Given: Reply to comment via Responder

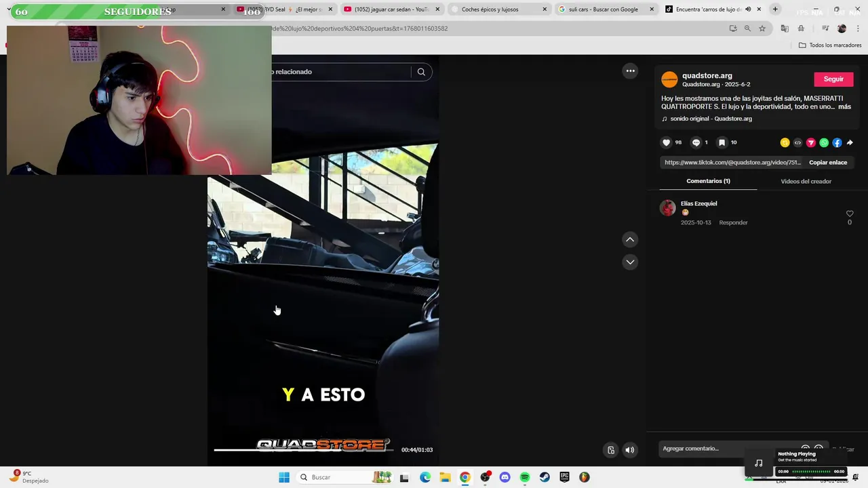Looking at the screenshot, I should point(733,222).
